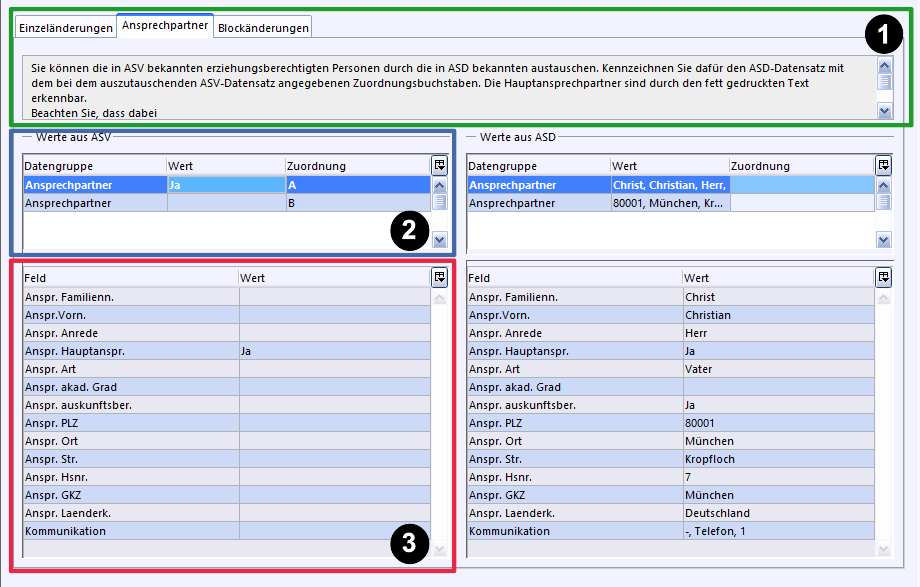
Task: Sort ASD table by Wert header
Action: click(x=669, y=166)
